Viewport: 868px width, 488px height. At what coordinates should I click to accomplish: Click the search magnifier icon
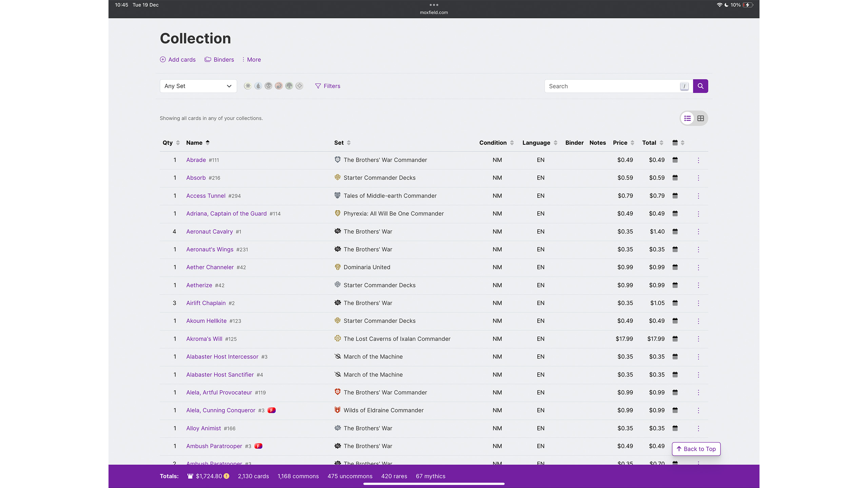(701, 86)
